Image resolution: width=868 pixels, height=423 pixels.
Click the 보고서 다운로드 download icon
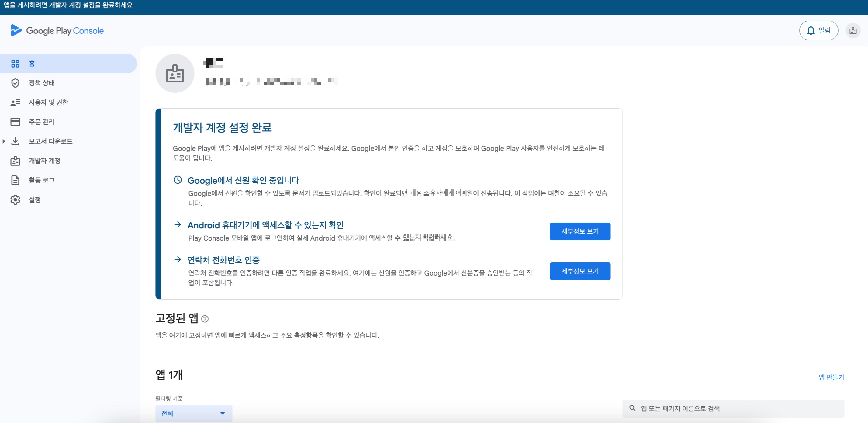click(15, 141)
